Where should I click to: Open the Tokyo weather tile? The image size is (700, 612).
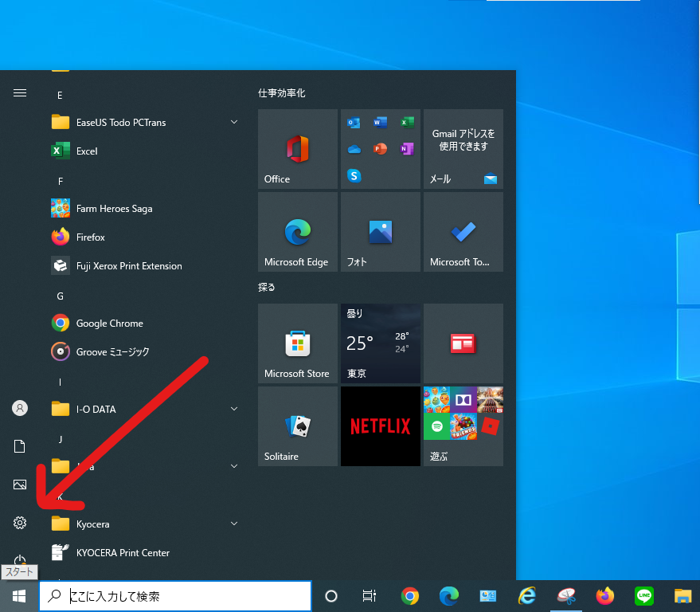coord(380,343)
